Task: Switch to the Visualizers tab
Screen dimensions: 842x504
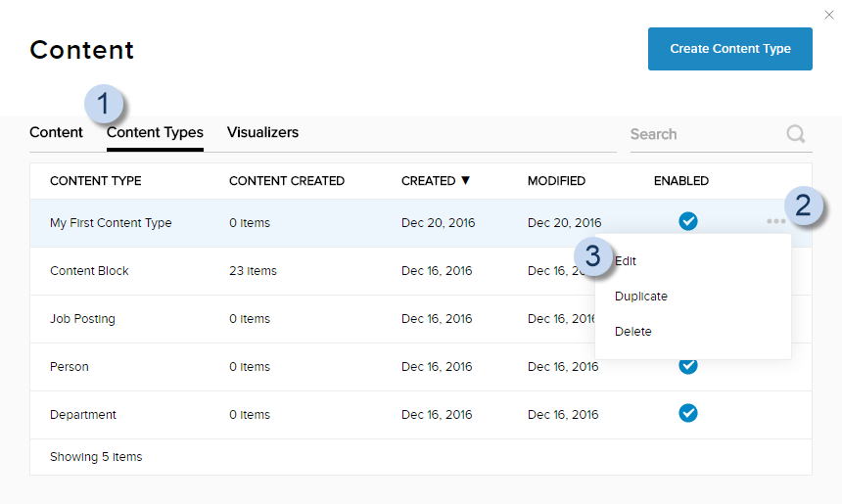Action: coord(262,132)
